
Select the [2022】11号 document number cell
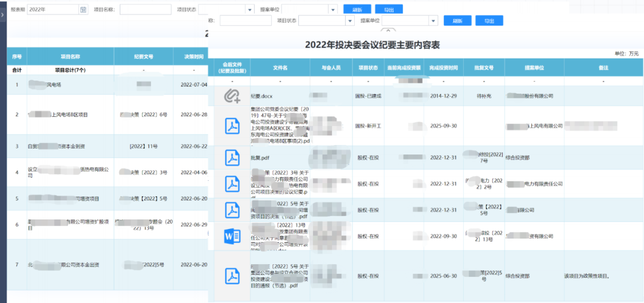[143, 146]
